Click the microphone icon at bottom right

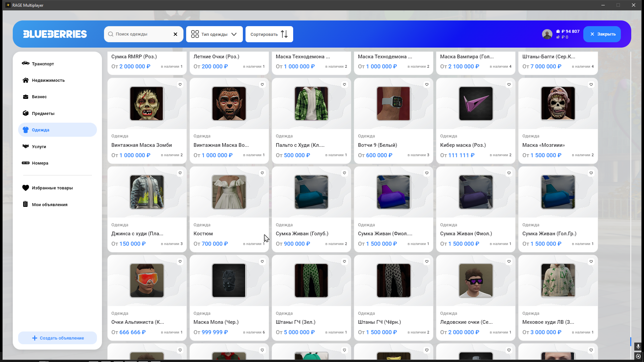(638, 346)
